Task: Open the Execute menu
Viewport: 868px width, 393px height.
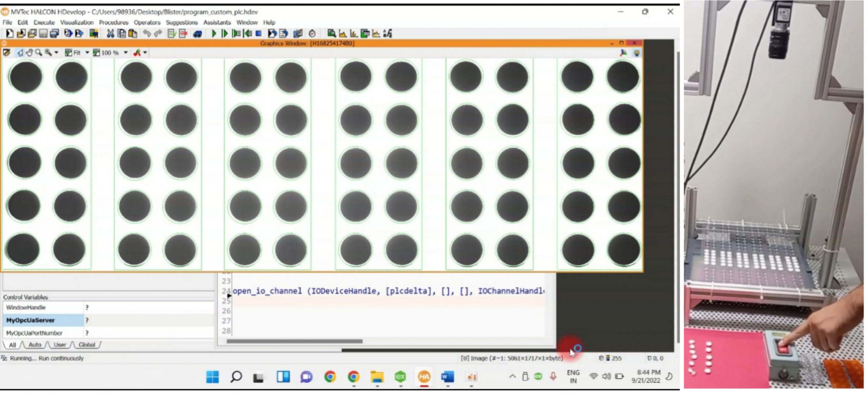Action: click(44, 22)
